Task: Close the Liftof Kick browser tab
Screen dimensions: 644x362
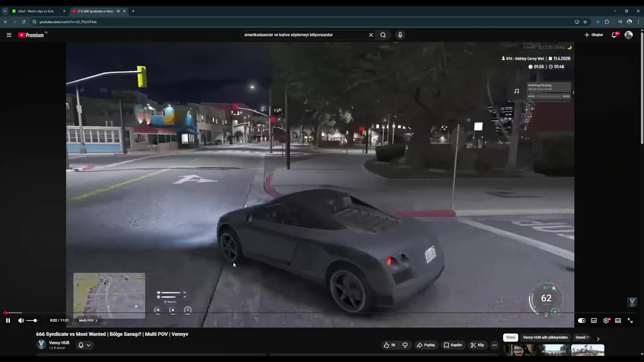Action: (x=64, y=11)
